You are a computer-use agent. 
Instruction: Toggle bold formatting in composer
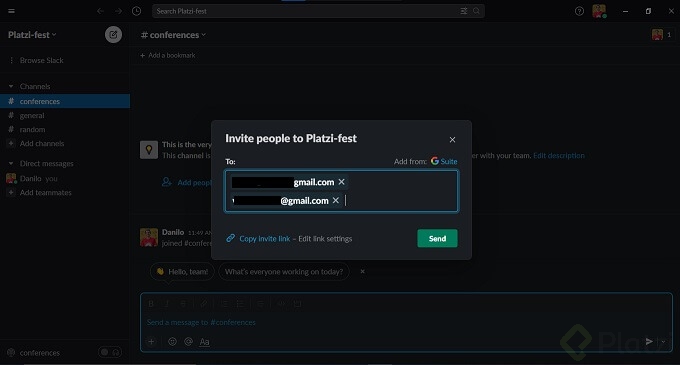[151, 304]
